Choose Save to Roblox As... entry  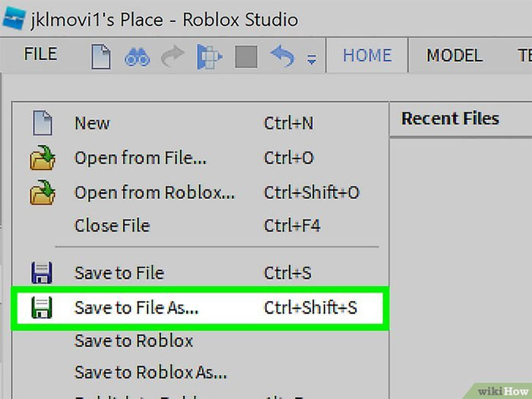coord(150,372)
